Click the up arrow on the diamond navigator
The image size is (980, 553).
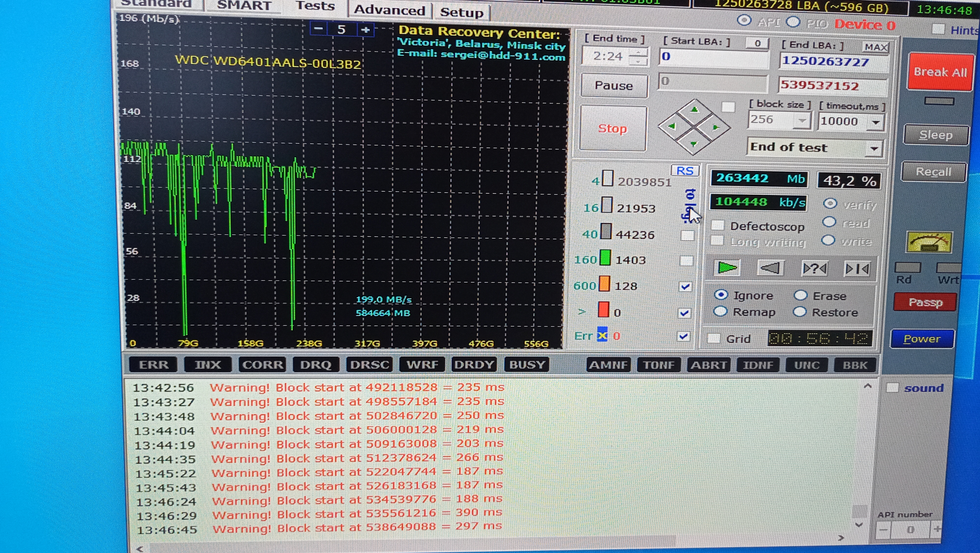pyautogui.click(x=695, y=110)
